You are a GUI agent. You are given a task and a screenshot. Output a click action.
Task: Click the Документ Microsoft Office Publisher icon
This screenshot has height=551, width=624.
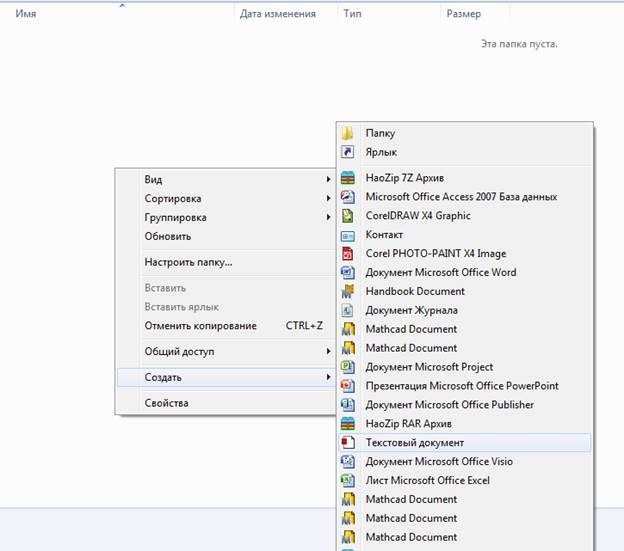tap(348, 405)
